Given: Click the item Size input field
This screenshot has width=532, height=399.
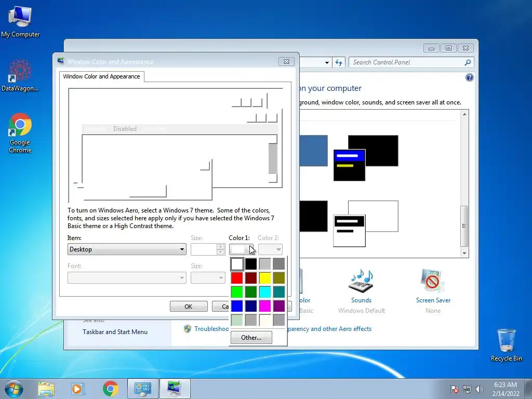Looking at the screenshot, I should (204, 249).
